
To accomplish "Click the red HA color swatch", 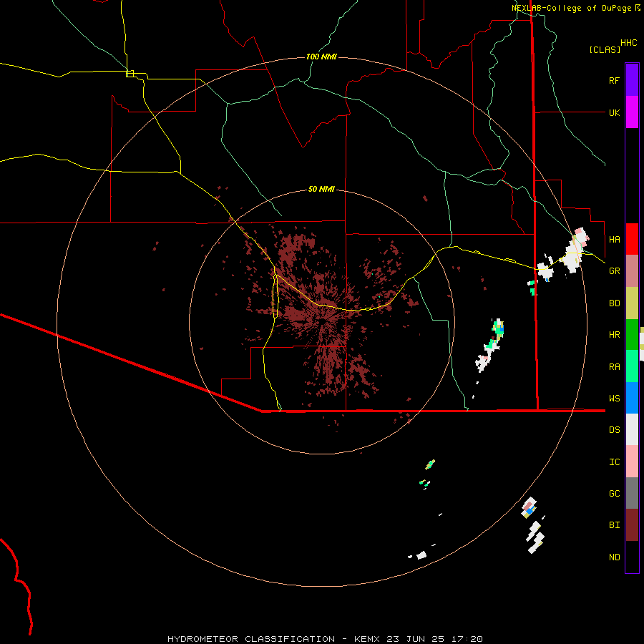I will click(632, 239).
